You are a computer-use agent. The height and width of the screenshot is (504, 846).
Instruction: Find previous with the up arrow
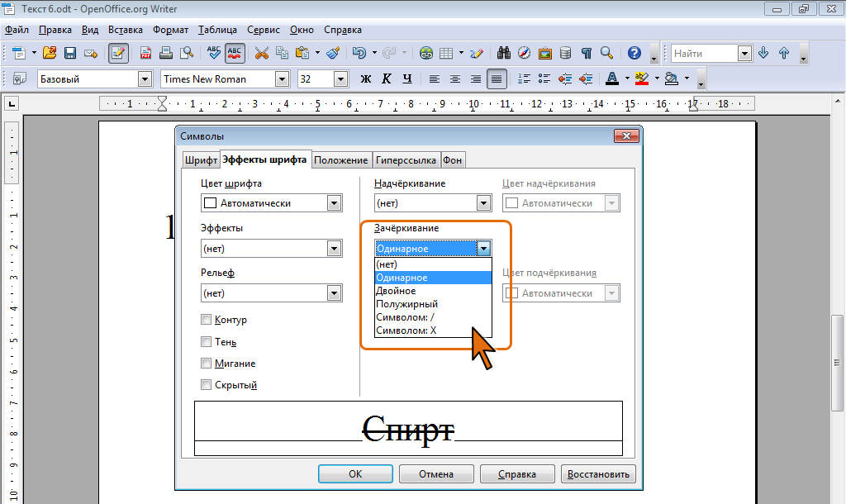tap(784, 53)
